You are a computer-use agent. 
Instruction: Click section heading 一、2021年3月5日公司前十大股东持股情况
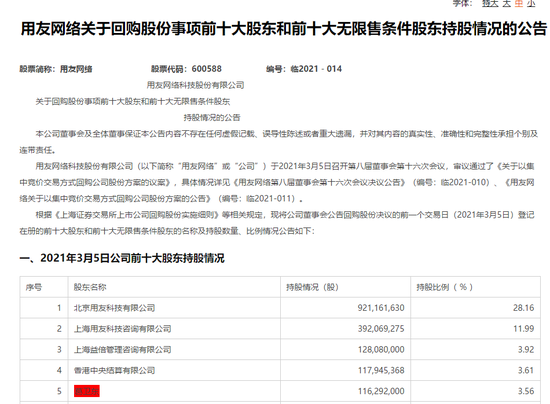(122, 258)
